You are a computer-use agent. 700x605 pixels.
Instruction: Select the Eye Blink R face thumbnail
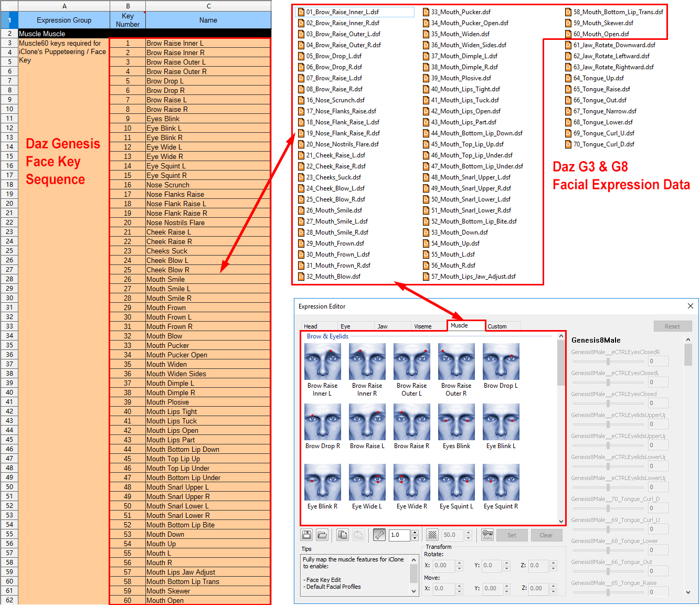323,482
